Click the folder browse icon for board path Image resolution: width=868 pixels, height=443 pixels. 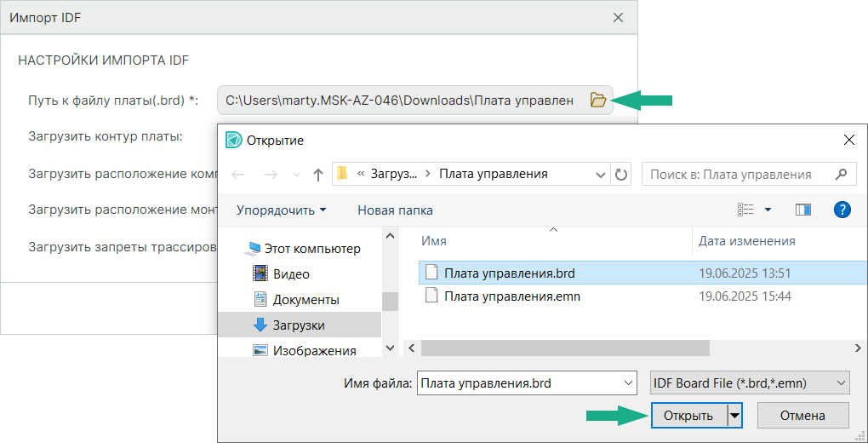[x=598, y=101]
